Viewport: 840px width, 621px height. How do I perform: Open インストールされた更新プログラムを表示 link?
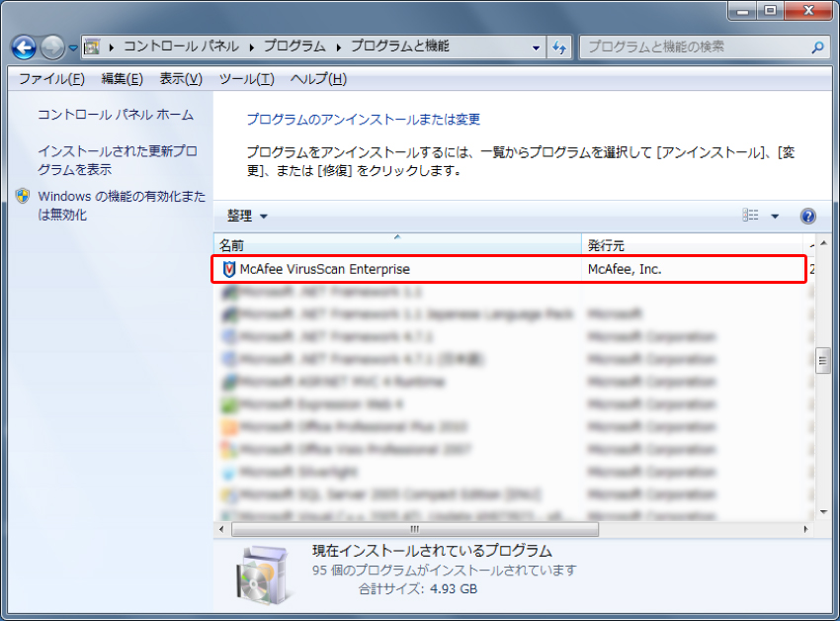pos(118,160)
